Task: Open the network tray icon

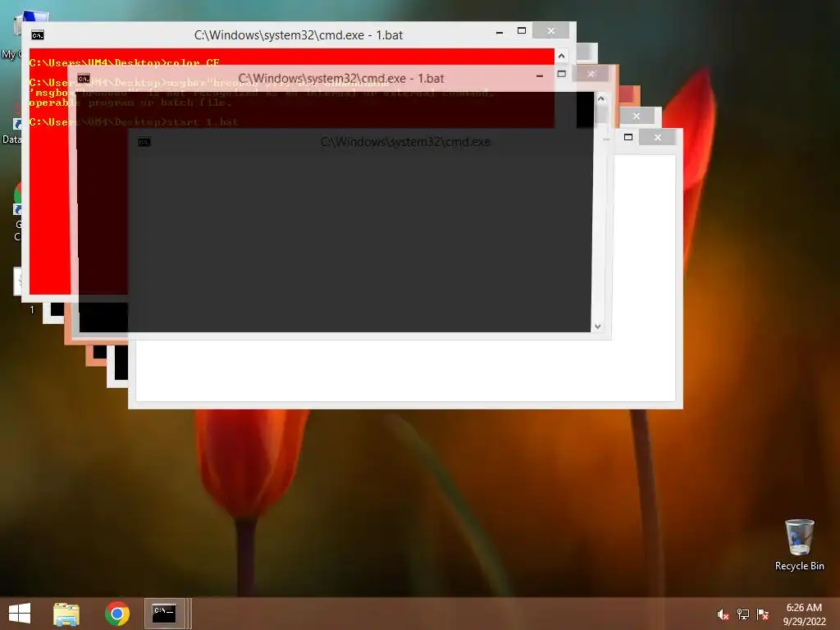Action: tap(743, 614)
